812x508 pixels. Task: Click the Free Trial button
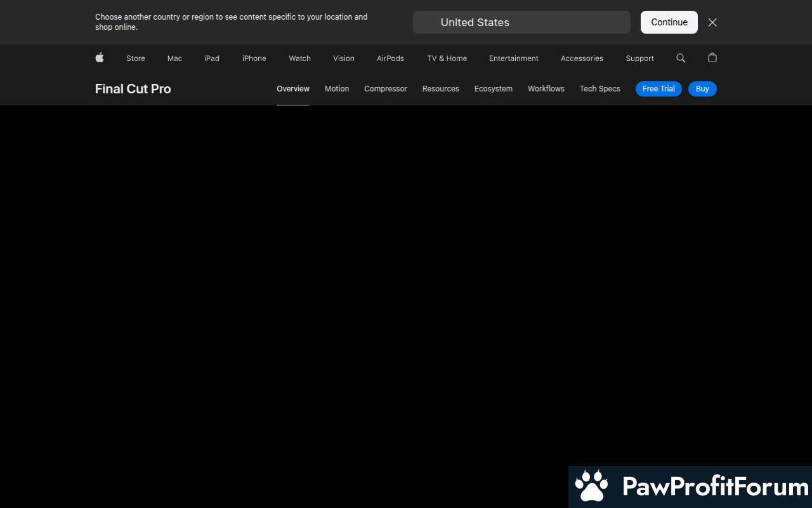(x=658, y=89)
